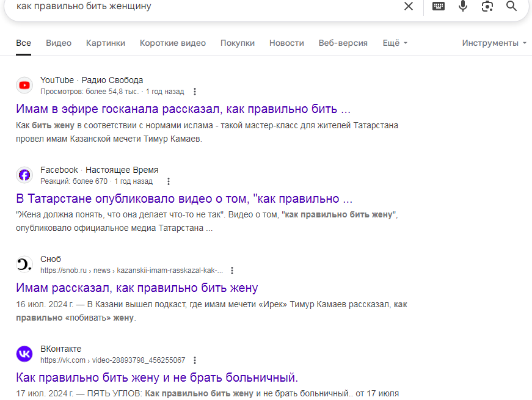Switch to the Картинки tab
The height and width of the screenshot is (400, 532).
[x=106, y=43]
